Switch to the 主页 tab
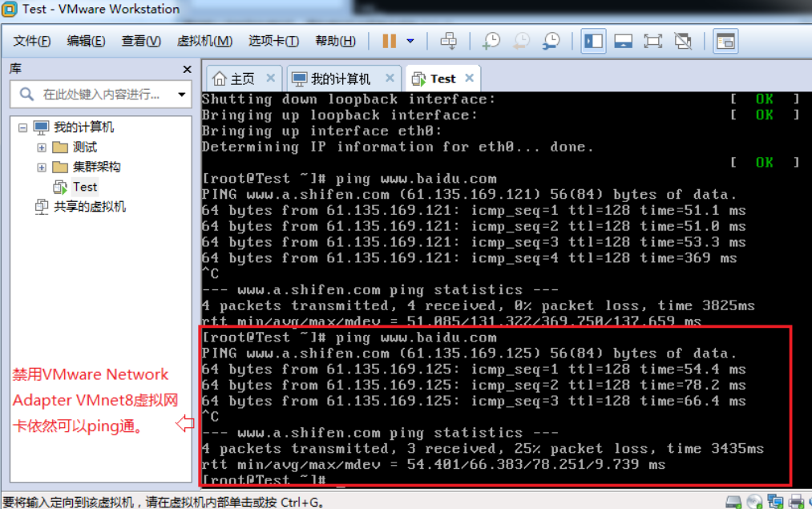 [242, 79]
